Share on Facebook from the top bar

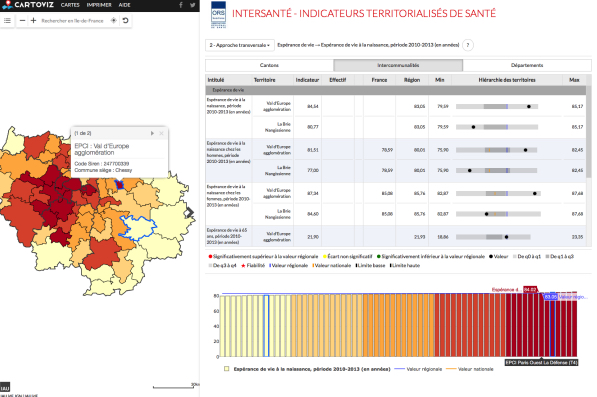[x=181, y=5]
